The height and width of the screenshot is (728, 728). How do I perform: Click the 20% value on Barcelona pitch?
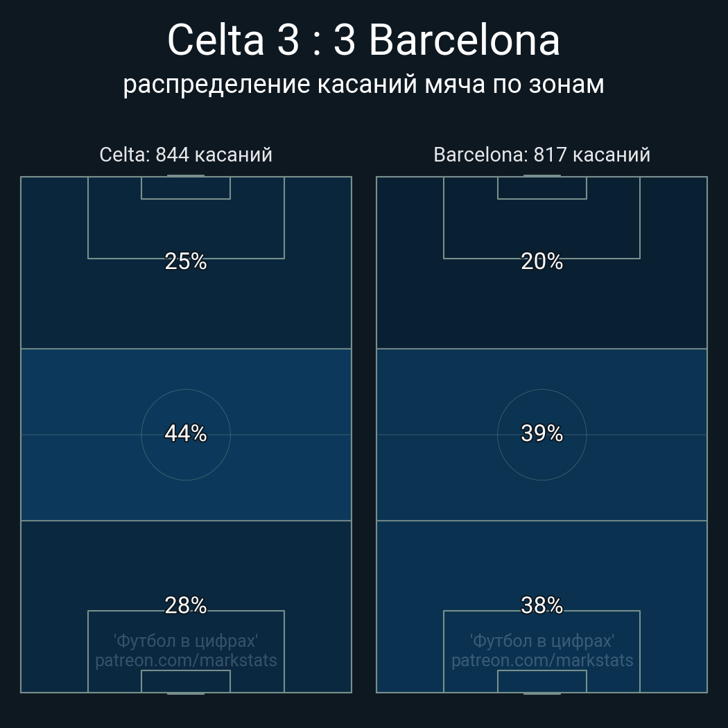[541, 261]
